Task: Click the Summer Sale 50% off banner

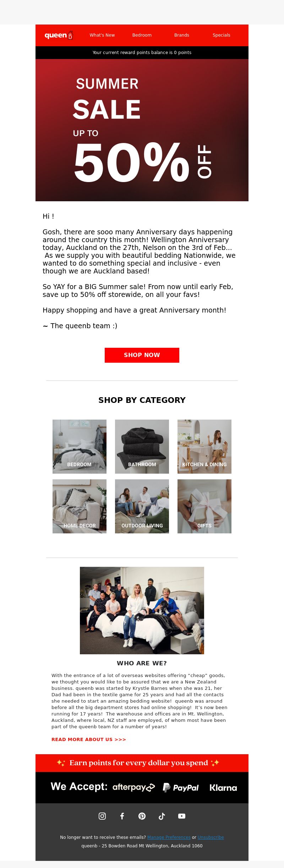Action: click(142, 130)
